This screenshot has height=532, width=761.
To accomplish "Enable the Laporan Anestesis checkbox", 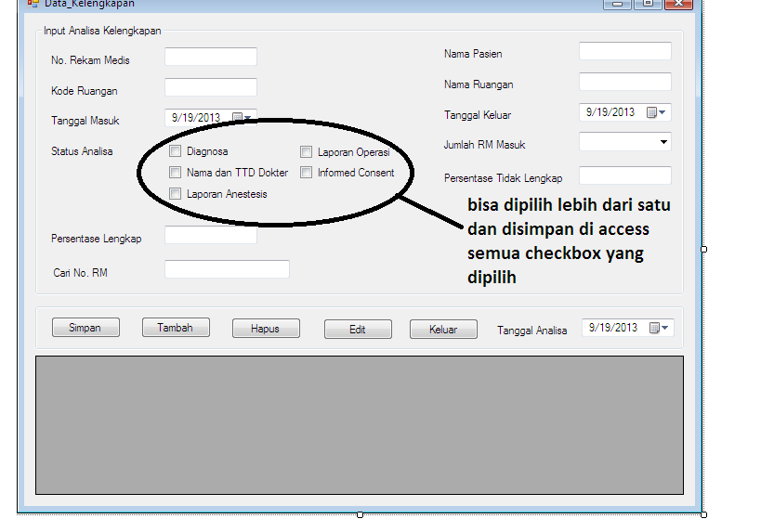I will point(176,193).
